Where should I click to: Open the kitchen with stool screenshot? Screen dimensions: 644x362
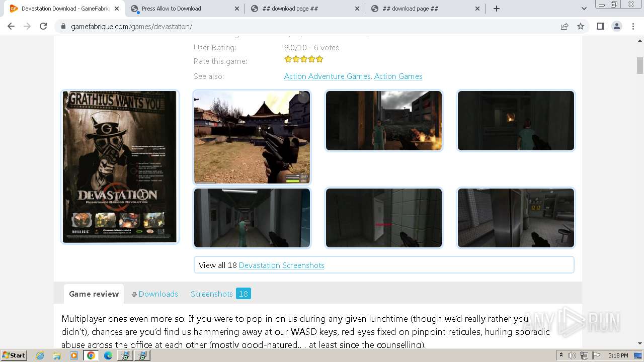coord(516,218)
